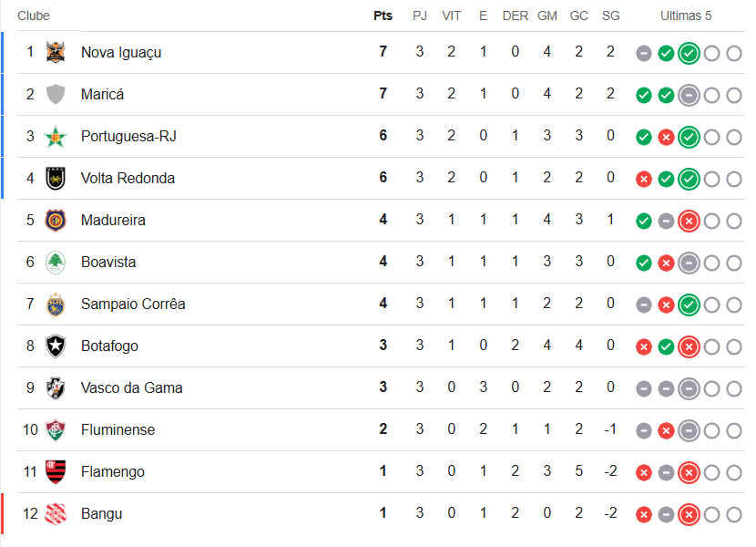Open the Vasco da Gama crest
The width and height of the screenshot is (756, 547).
[56, 388]
